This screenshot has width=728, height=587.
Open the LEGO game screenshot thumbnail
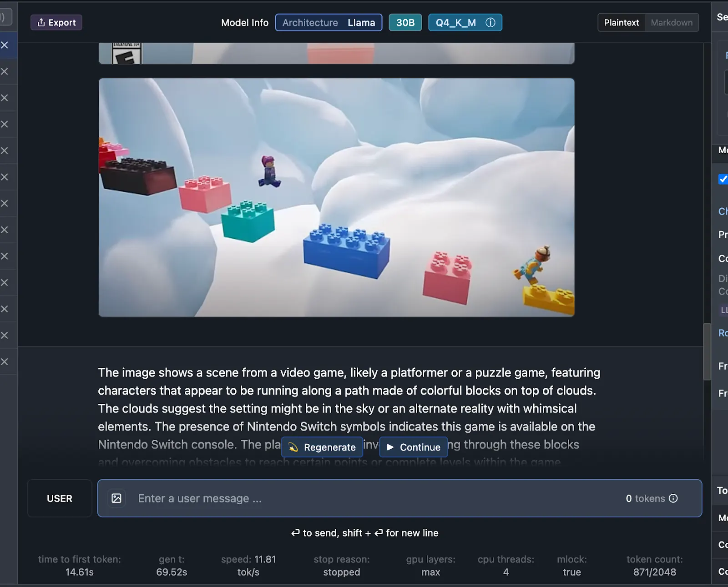(x=336, y=197)
